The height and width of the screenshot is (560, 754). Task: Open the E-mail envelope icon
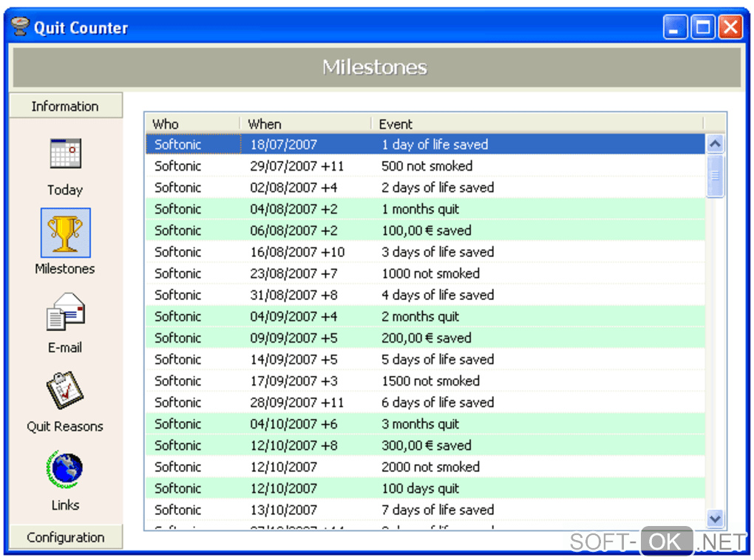click(65, 312)
